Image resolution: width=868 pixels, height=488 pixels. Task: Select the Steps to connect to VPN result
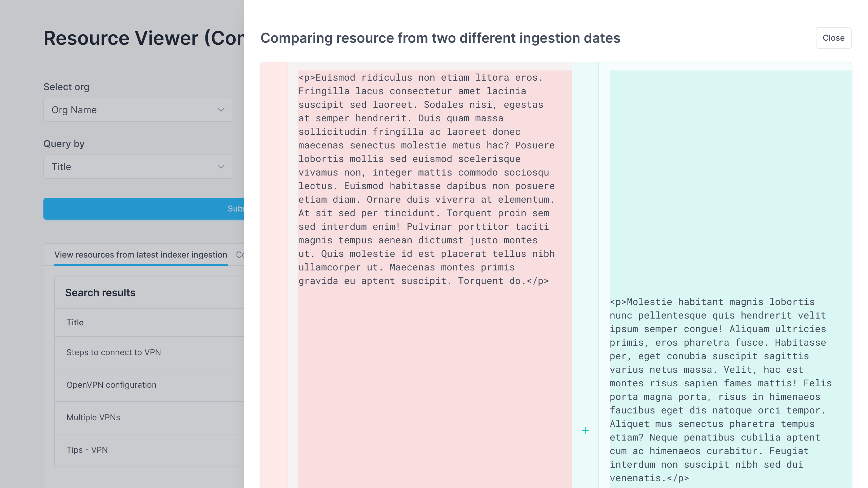click(114, 352)
